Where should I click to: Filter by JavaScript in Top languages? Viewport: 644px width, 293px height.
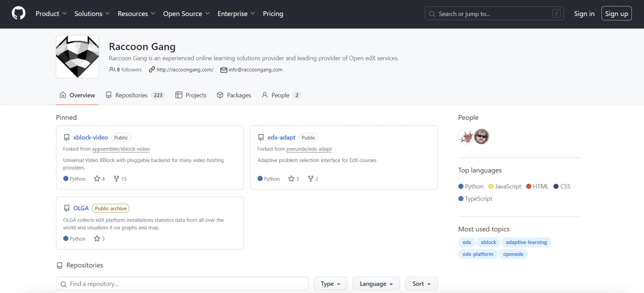coord(505,186)
